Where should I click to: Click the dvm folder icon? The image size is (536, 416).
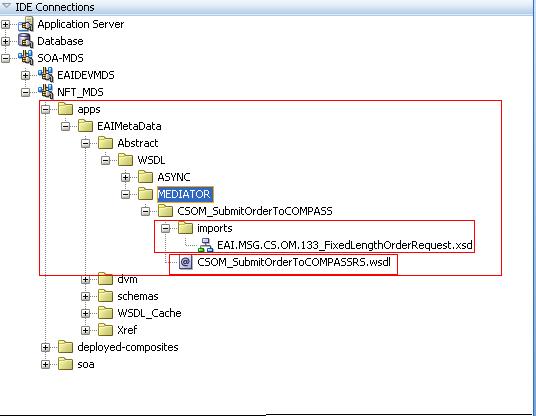point(105,279)
